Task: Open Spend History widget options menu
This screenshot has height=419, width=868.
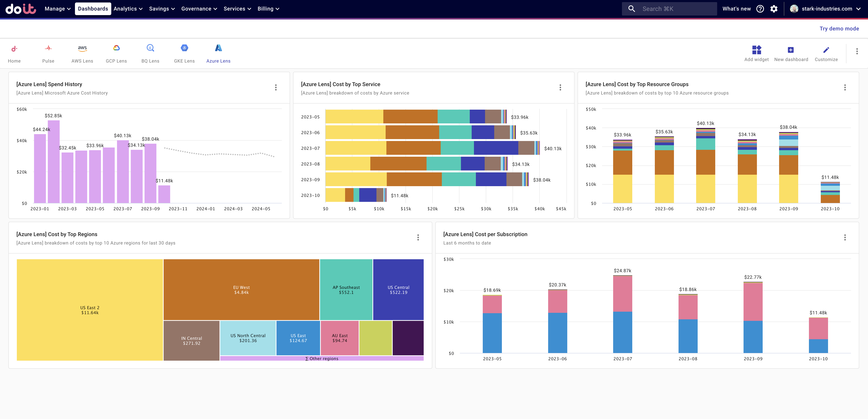Action: 276,88
